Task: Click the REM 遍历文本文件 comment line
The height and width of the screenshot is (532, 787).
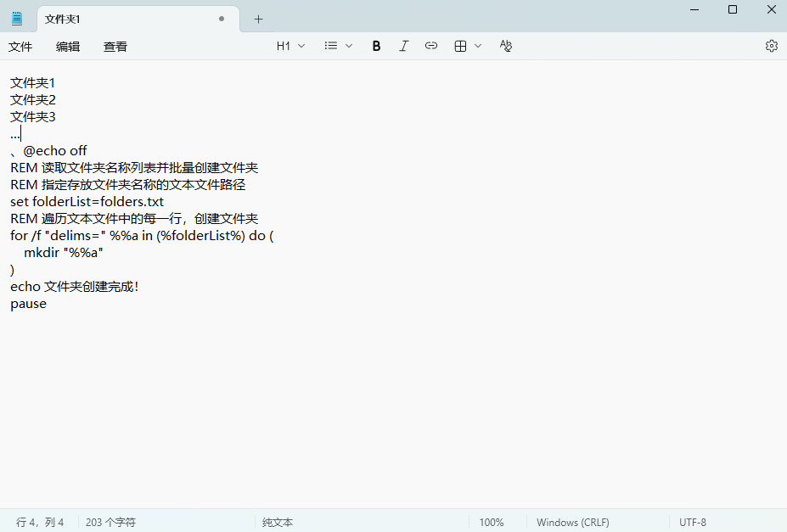Action: tap(134, 219)
